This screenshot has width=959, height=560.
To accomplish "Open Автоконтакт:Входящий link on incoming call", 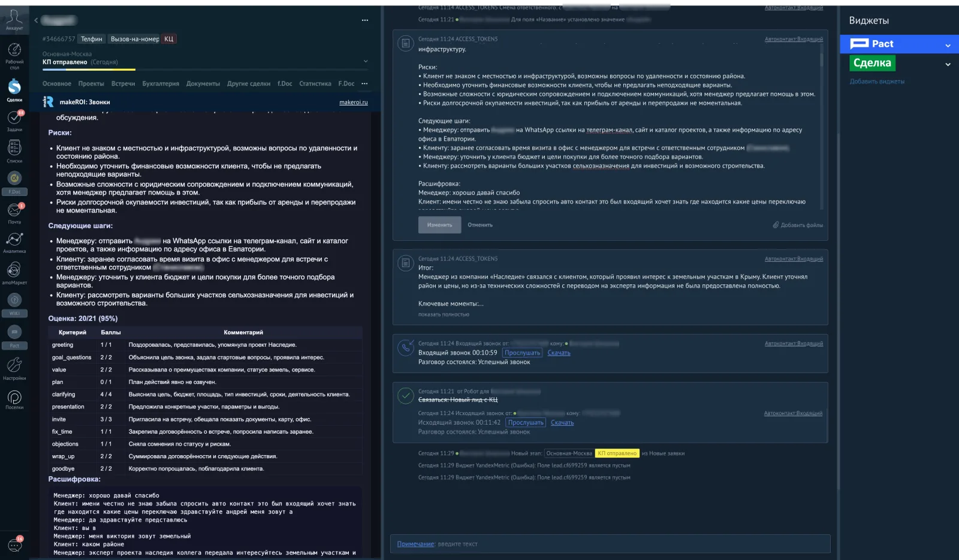I will (x=794, y=343).
